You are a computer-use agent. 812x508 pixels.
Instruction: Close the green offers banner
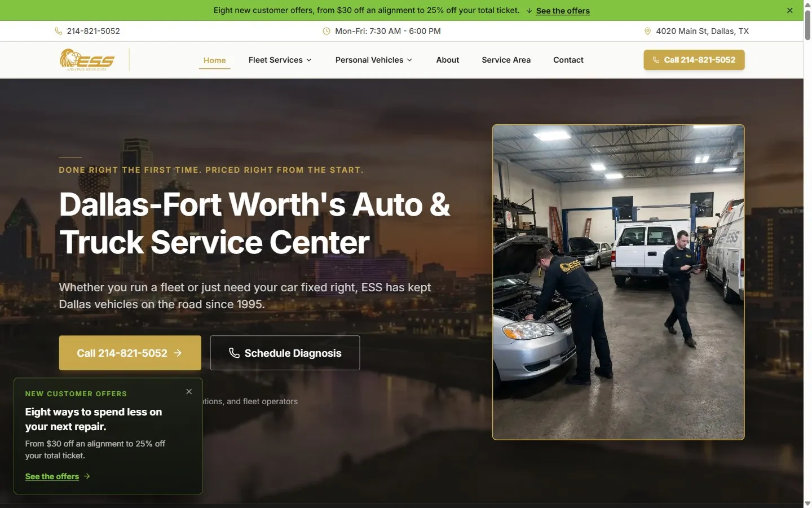(789, 10)
